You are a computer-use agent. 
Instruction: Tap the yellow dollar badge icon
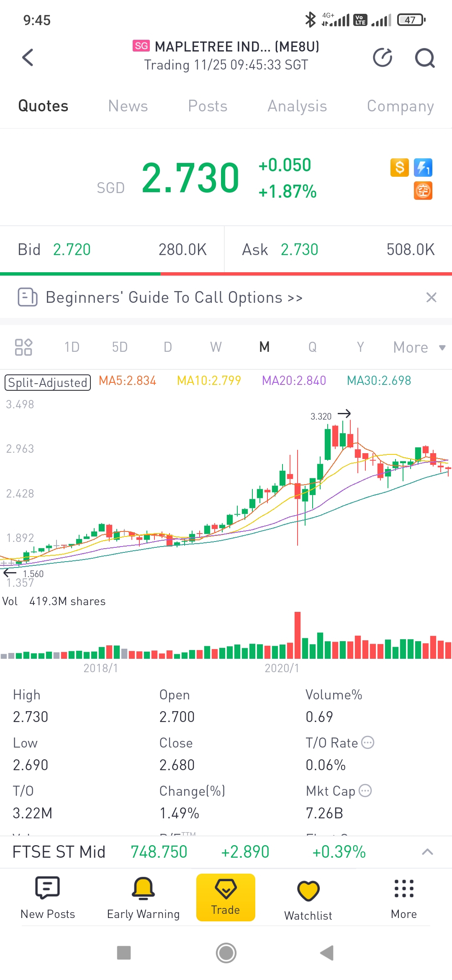[x=400, y=168]
